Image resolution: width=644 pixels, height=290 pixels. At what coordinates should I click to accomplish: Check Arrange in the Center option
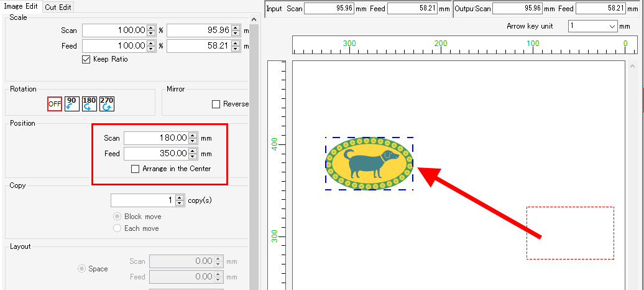point(136,169)
